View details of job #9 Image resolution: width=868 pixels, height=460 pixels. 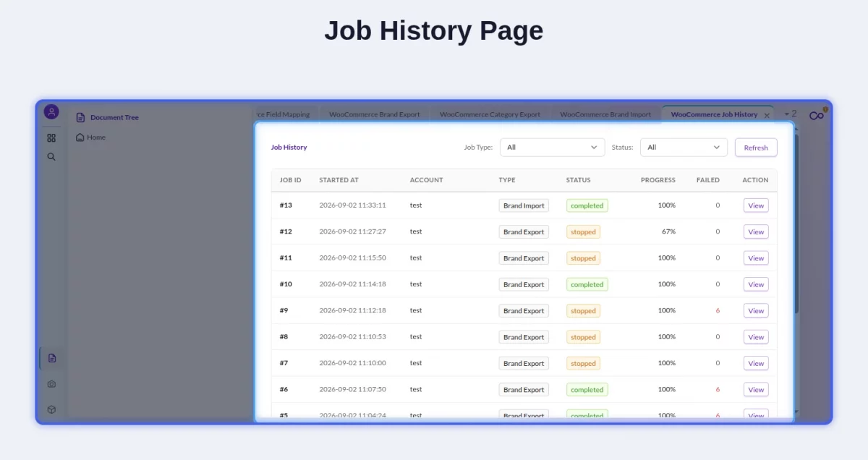pos(756,310)
